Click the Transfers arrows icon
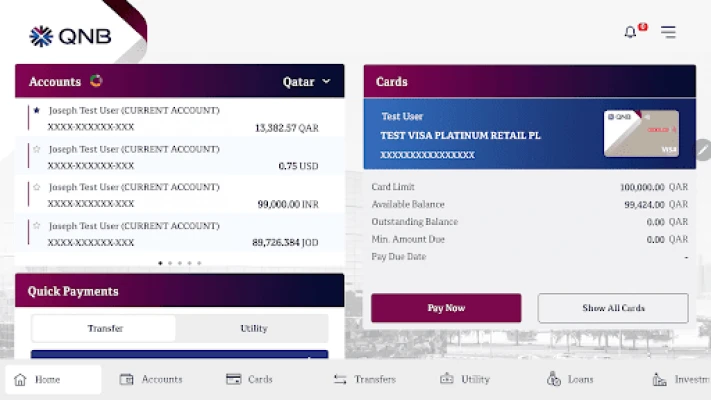The height and width of the screenshot is (400, 711). [x=340, y=380]
